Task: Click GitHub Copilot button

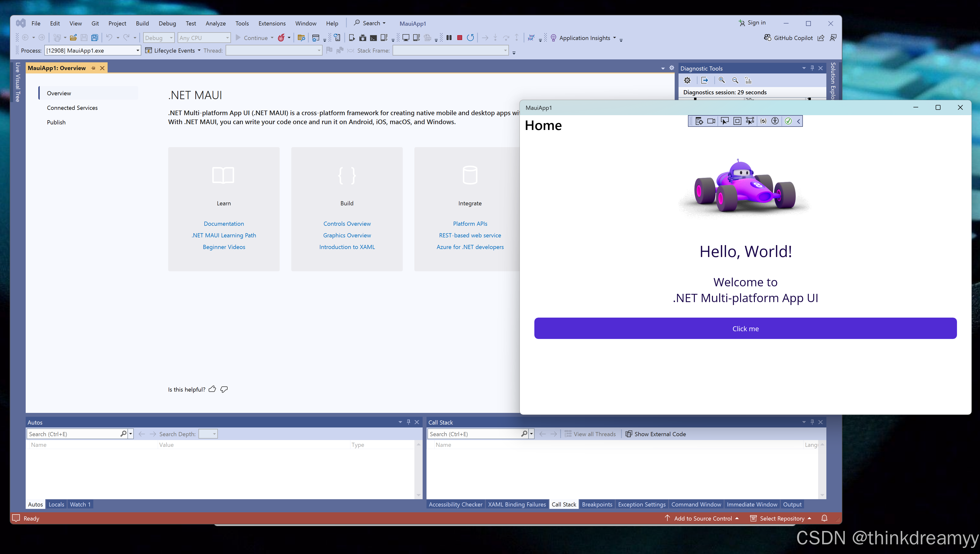Action: coord(788,38)
